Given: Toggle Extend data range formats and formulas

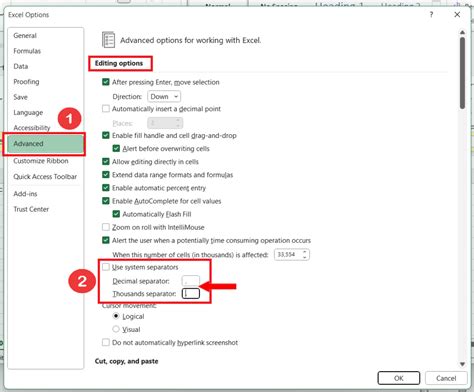Looking at the screenshot, I should click(x=106, y=175).
